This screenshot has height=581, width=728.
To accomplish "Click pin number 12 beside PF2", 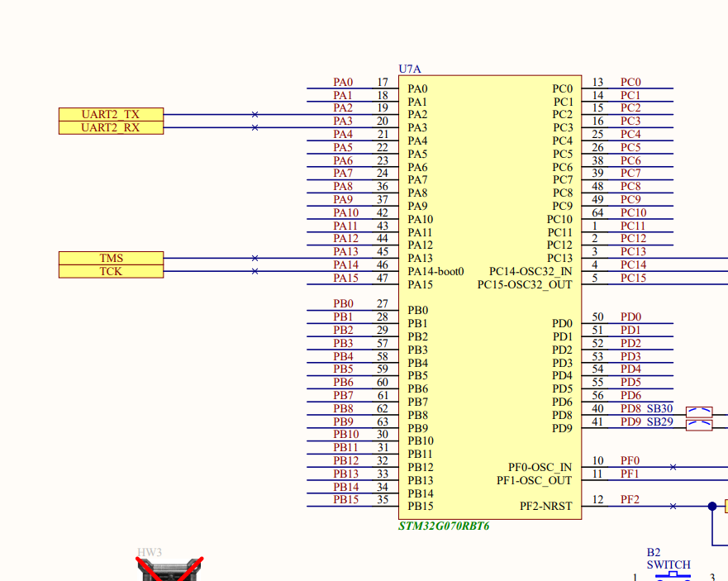I will point(598,500).
